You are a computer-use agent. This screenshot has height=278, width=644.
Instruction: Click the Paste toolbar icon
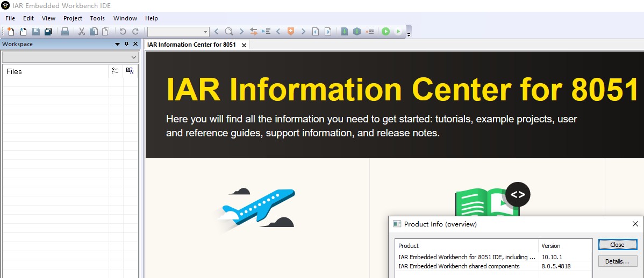click(105, 32)
